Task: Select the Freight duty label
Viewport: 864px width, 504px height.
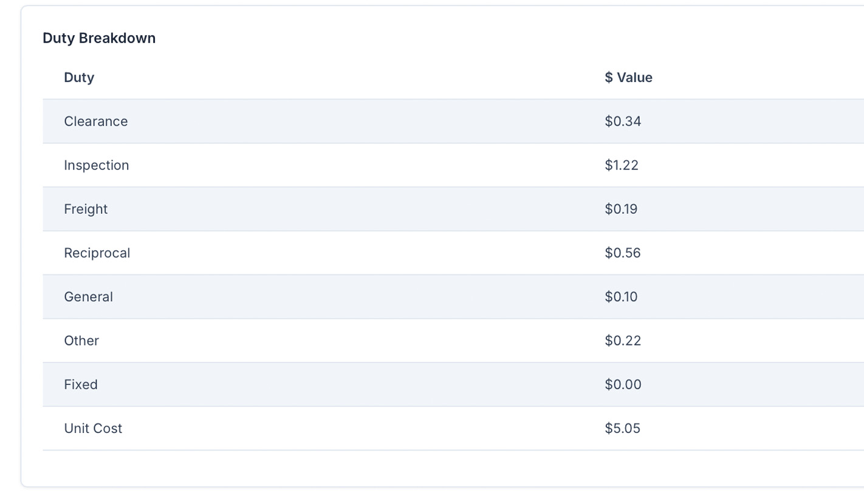Action: 86,209
